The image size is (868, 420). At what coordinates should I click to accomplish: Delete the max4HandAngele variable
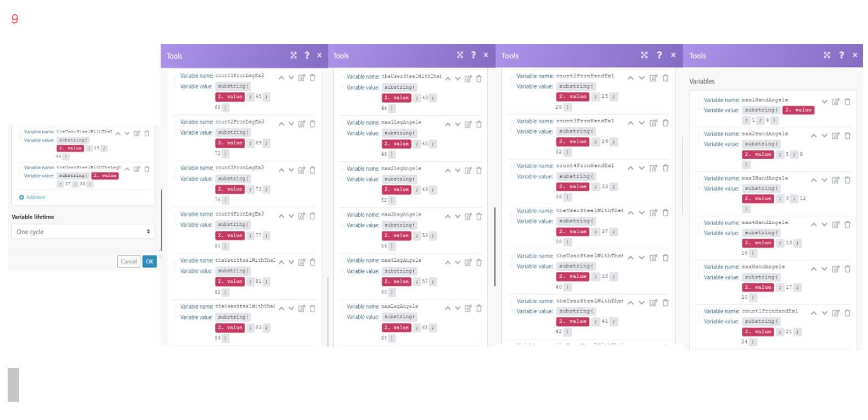point(847,225)
